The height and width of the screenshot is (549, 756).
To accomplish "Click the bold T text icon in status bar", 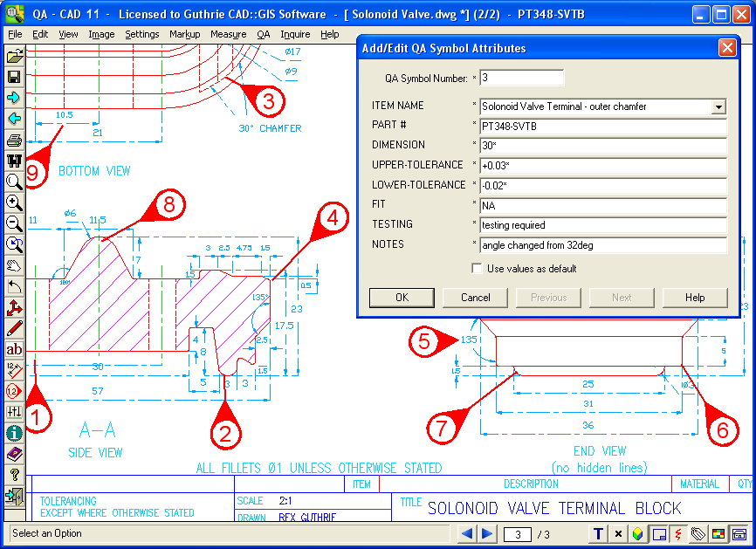I will pos(598,533).
